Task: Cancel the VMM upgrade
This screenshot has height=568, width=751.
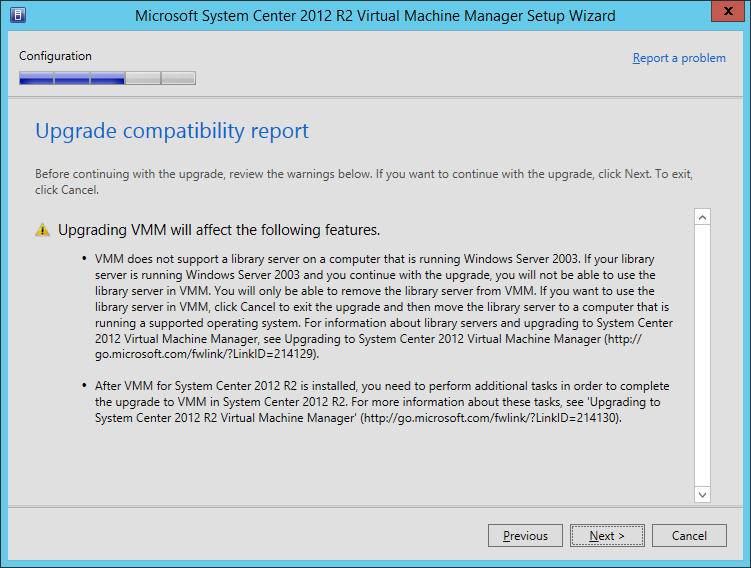Action: coord(689,535)
